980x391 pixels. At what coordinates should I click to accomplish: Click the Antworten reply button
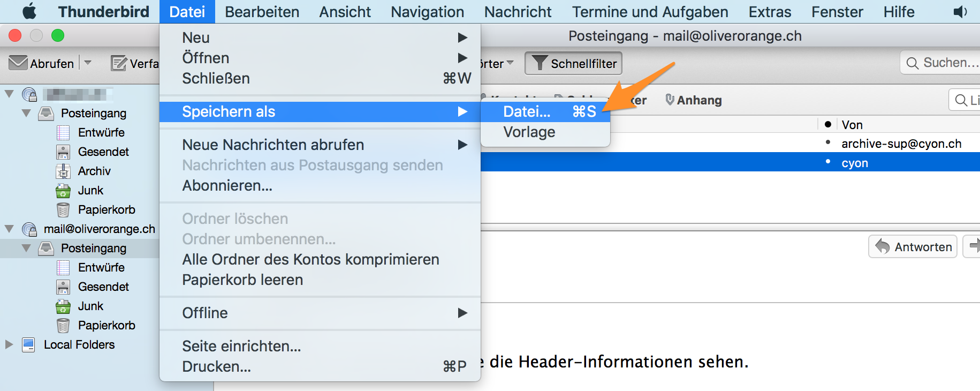click(x=913, y=247)
